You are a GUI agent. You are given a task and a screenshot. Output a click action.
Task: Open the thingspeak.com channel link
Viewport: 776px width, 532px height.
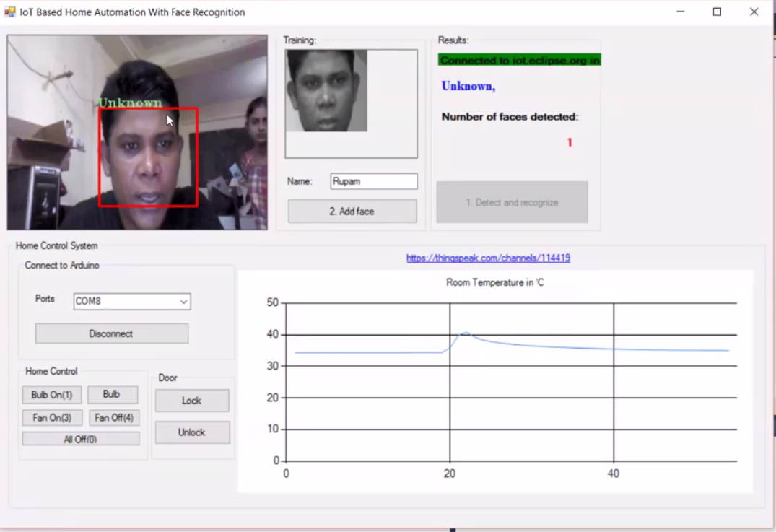point(488,258)
